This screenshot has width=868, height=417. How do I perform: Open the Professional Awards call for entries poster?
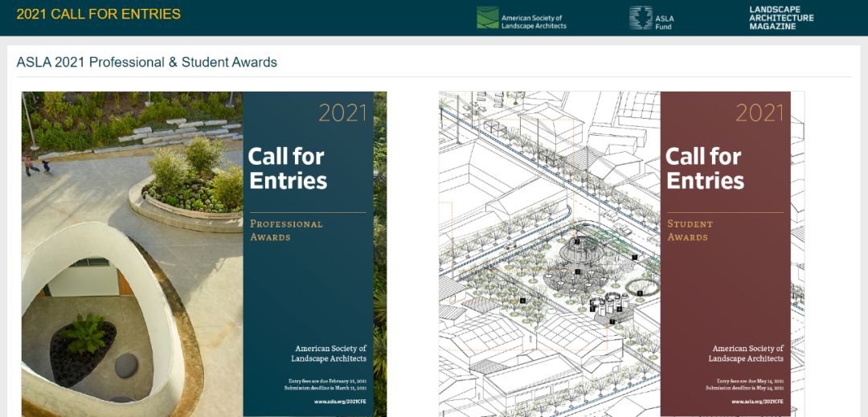[204, 254]
